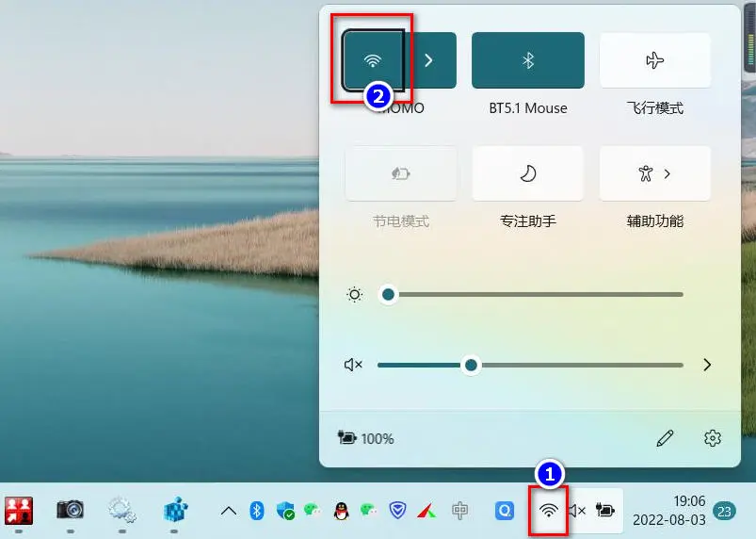
Task: Click the brightness slider handle
Action: pyautogui.click(x=388, y=295)
